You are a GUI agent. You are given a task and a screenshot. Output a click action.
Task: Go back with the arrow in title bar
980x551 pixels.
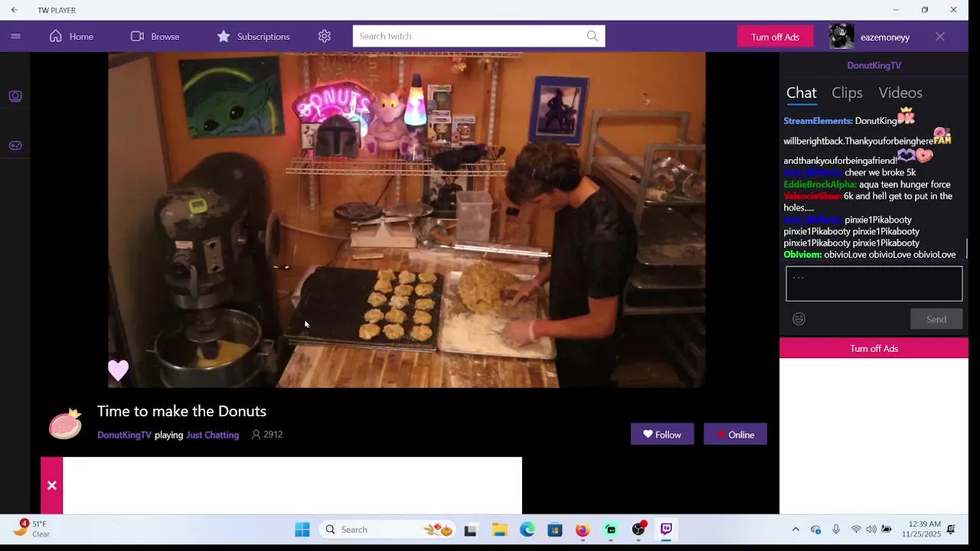coord(15,10)
